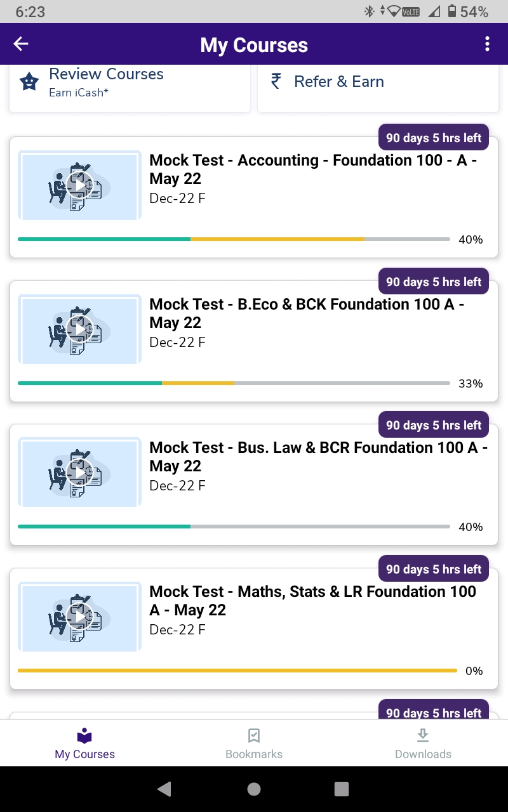Open the three-dot overflow menu
Viewport: 508px width, 812px height.
pyautogui.click(x=487, y=44)
